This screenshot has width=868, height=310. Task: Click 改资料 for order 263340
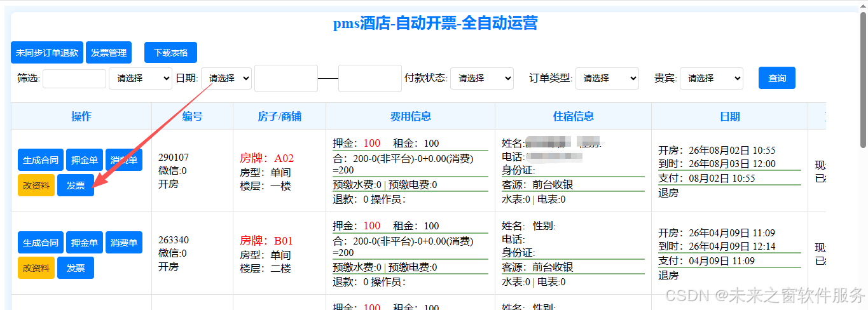click(x=36, y=268)
